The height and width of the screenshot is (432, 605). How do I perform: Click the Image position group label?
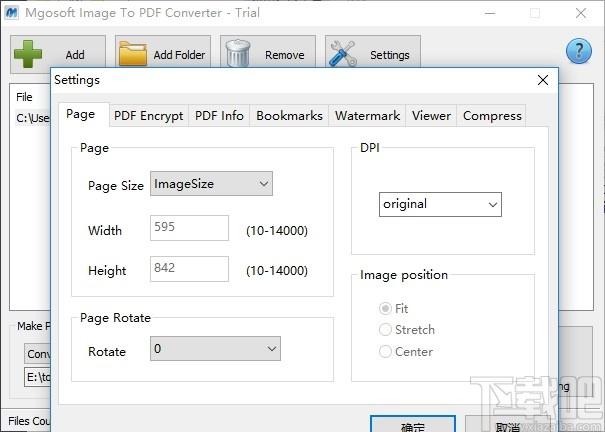click(404, 275)
